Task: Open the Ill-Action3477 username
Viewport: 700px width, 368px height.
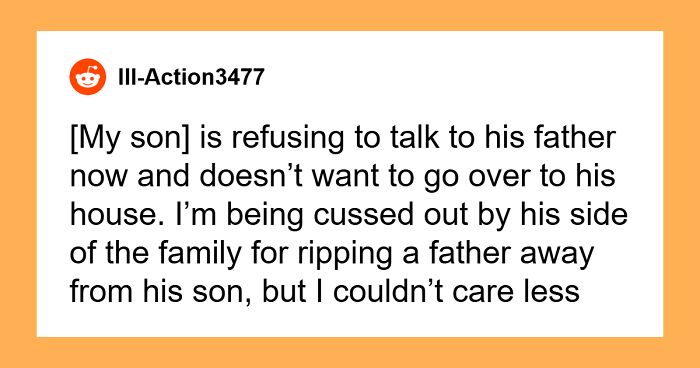Action: click(x=192, y=77)
